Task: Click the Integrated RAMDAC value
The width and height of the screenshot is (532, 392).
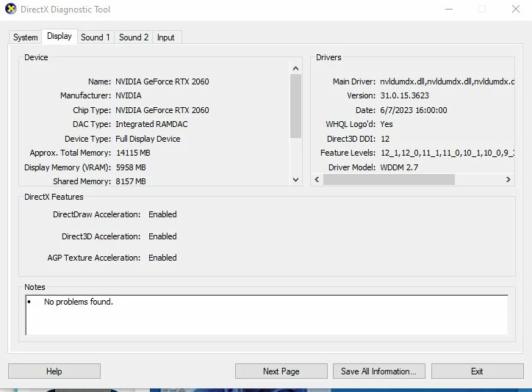Action: pos(151,124)
